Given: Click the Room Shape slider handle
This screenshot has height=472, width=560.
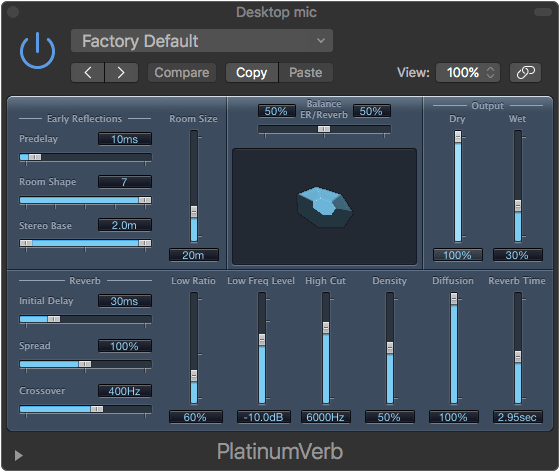Looking at the screenshot, I should (145, 200).
